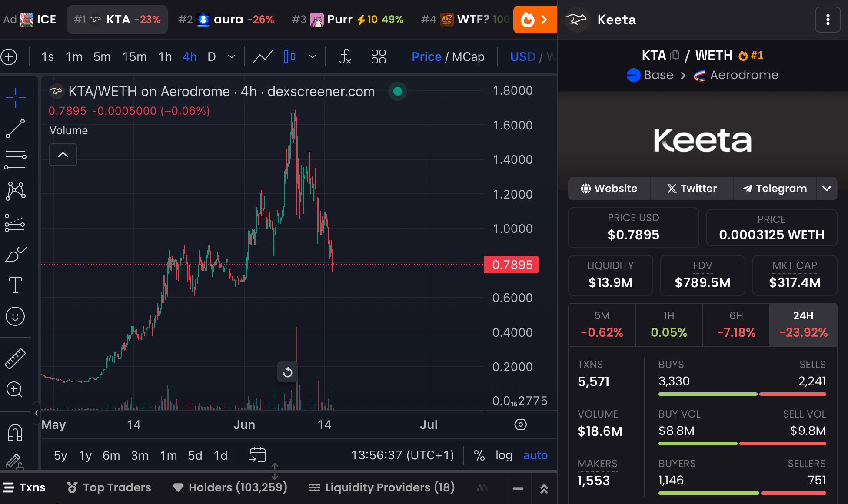Select the Text annotation tool

15,285
